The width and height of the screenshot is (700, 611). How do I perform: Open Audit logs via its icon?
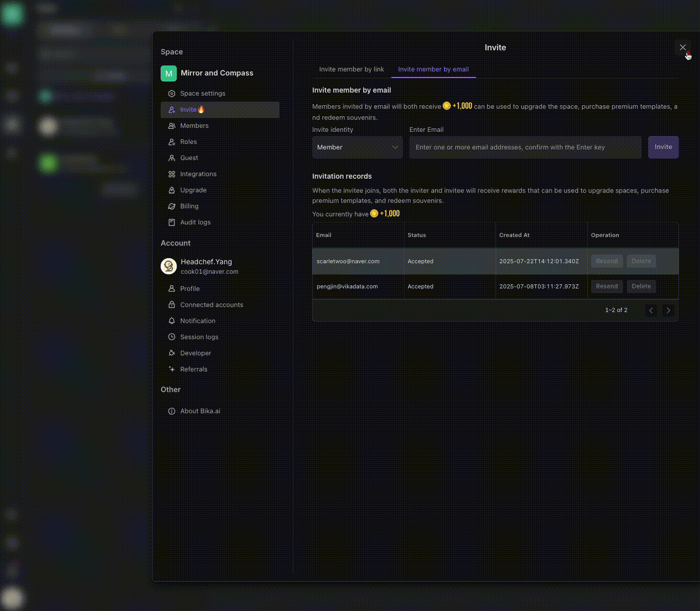point(171,222)
